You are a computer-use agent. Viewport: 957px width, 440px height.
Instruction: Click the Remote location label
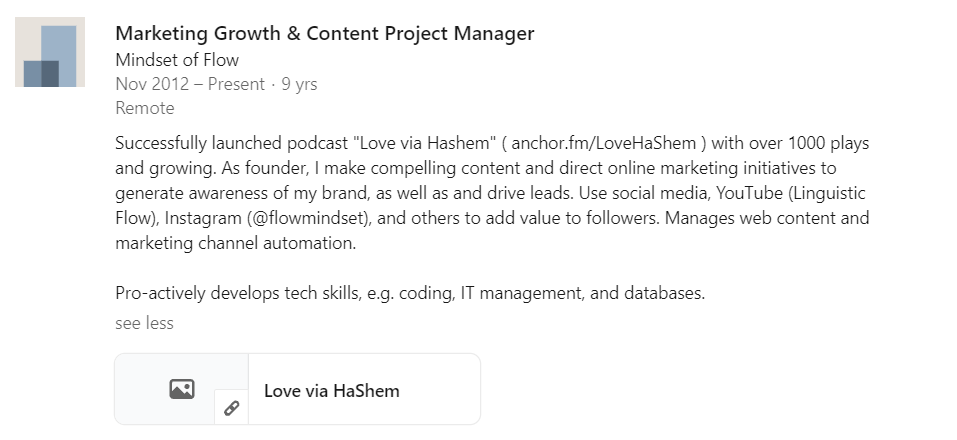144,108
